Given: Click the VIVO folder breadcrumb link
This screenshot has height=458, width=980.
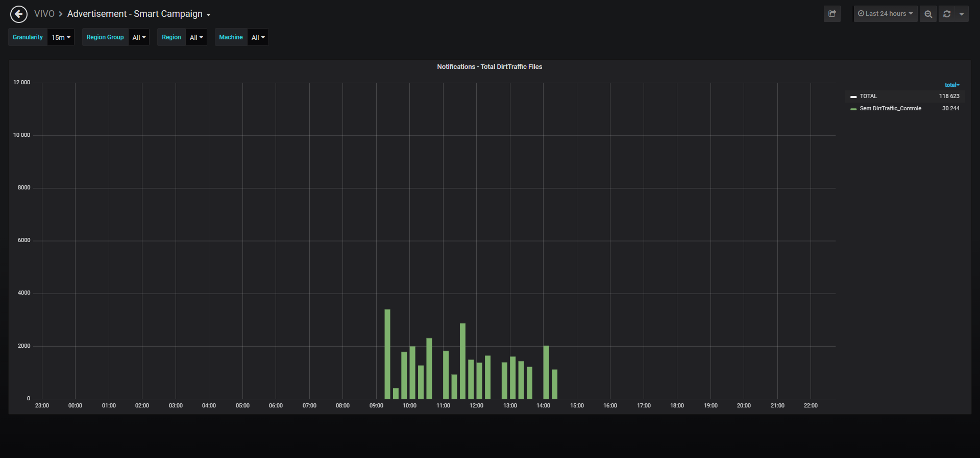Looking at the screenshot, I should 44,14.
